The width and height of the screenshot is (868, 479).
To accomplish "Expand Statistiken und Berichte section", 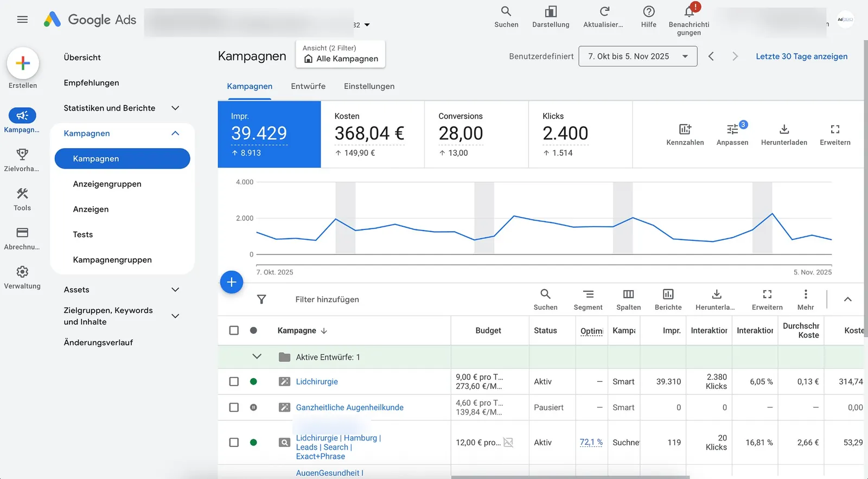I will click(175, 108).
